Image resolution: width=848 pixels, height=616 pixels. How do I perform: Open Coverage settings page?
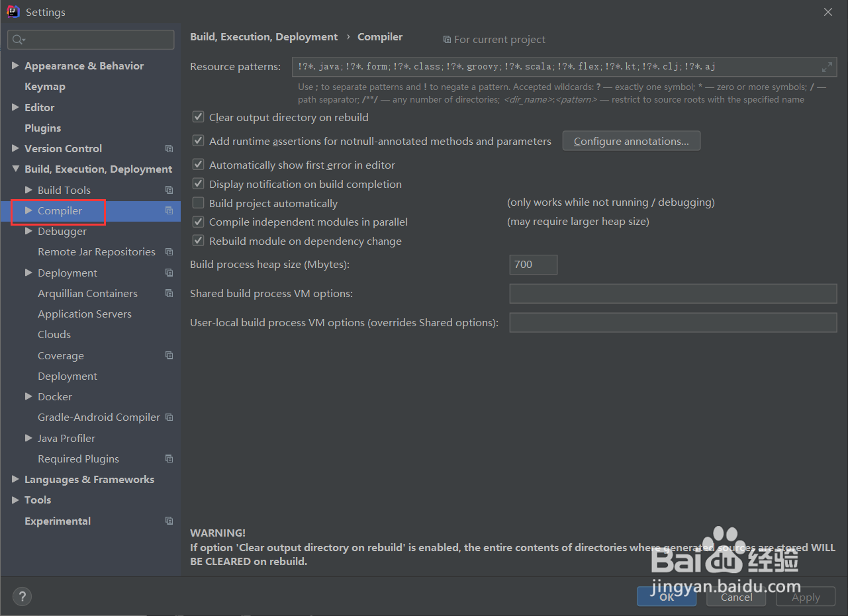[x=61, y=356]
